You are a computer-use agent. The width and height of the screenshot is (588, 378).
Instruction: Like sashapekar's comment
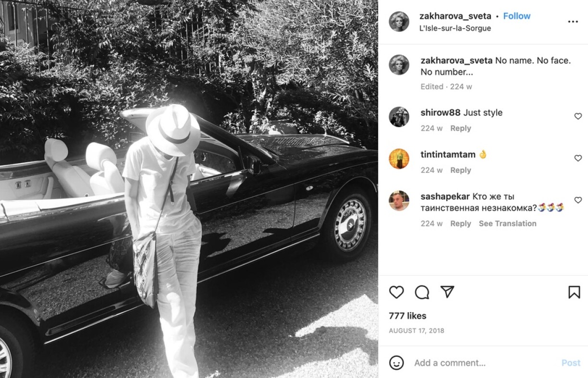point(578,200)
